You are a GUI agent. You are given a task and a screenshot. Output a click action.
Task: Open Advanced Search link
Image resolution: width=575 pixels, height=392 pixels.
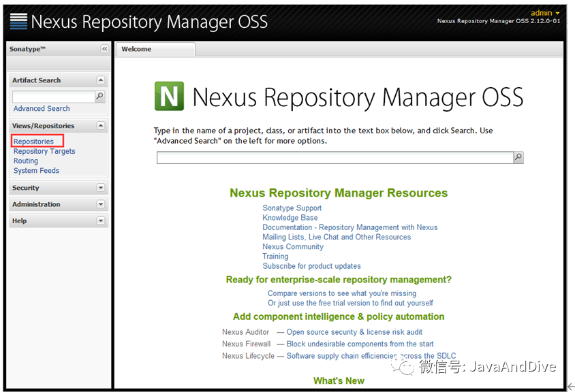[42, 108]
